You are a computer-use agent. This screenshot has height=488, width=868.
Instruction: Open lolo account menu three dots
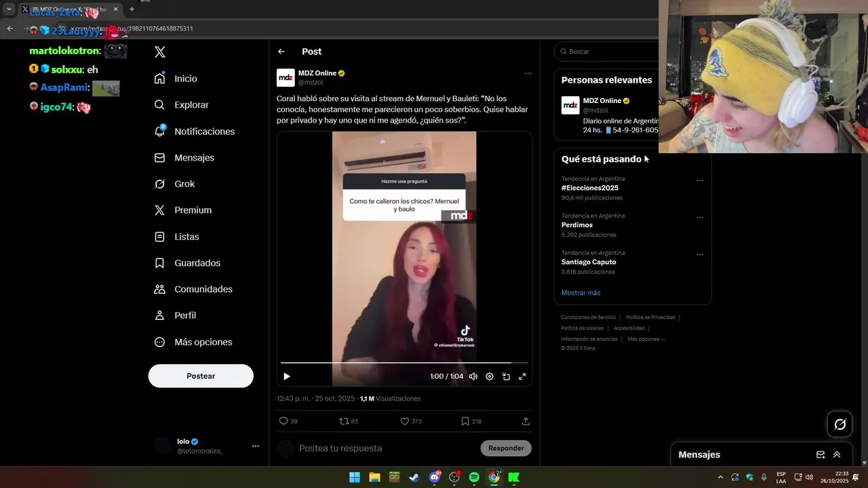(x=256, y=446)
